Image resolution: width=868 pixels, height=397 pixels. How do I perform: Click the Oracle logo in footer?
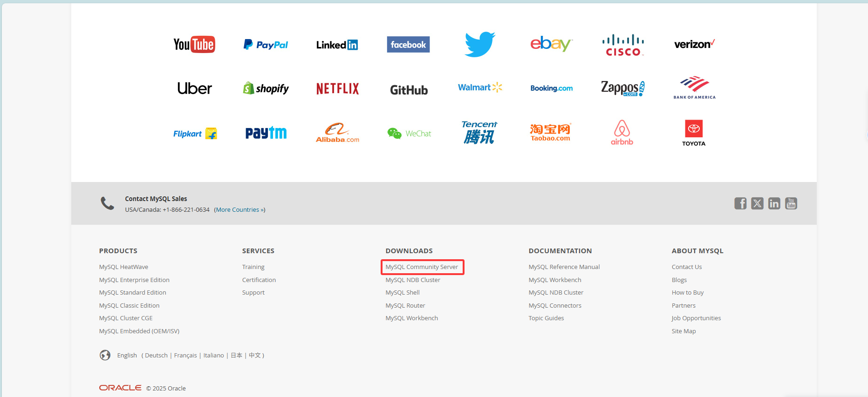click(x=120, y=388)
